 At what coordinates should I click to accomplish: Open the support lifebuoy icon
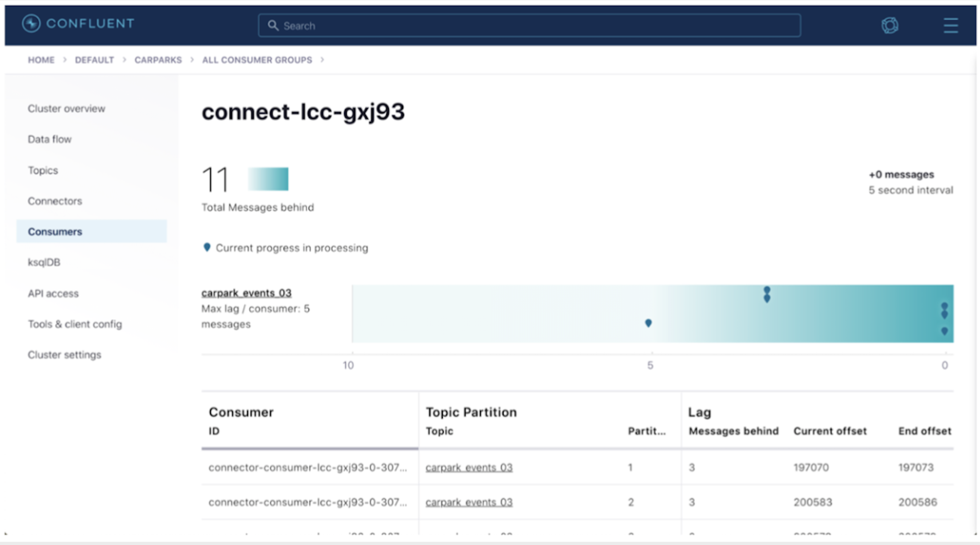tap(889, 25)
